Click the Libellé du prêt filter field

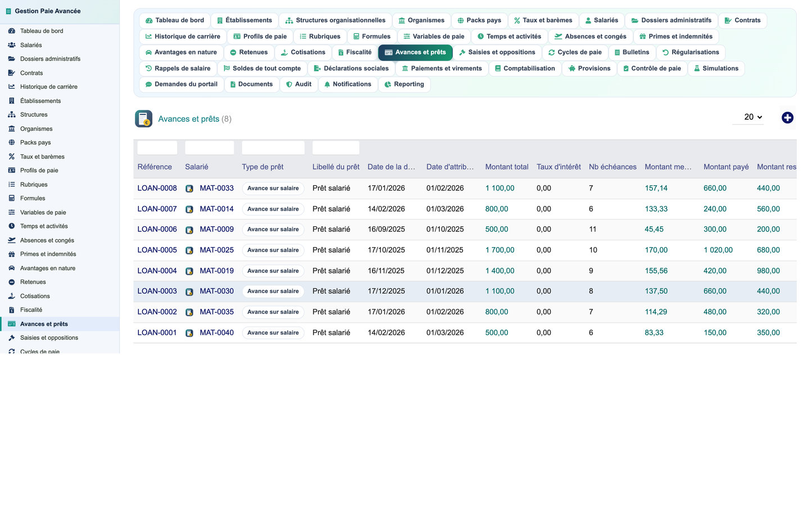click(335, 148)
